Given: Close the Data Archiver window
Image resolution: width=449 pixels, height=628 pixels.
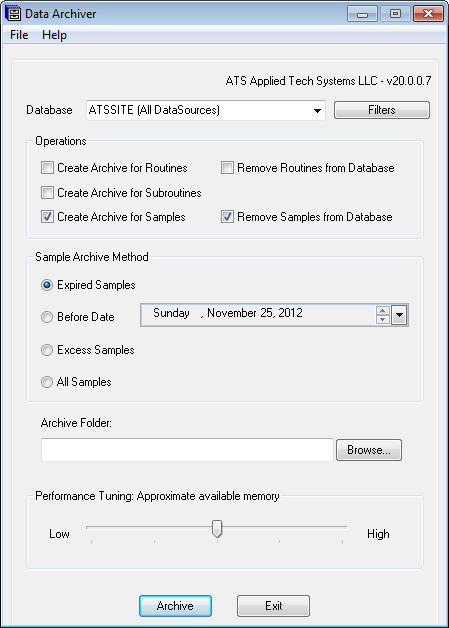Looking at the screenshot, I should point(428,14).
